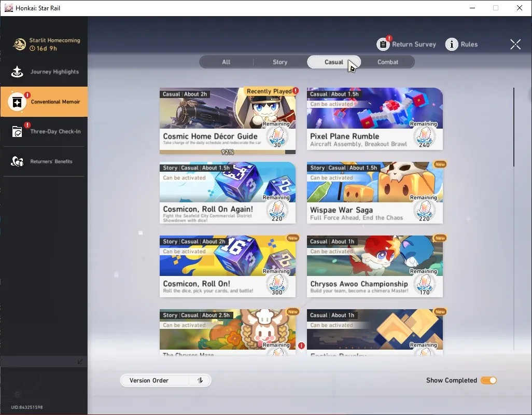Open the Pixel Plane Rumble card
Image resolution: width=532 pixels, height=415 pixels.
(x=375, y=119)
